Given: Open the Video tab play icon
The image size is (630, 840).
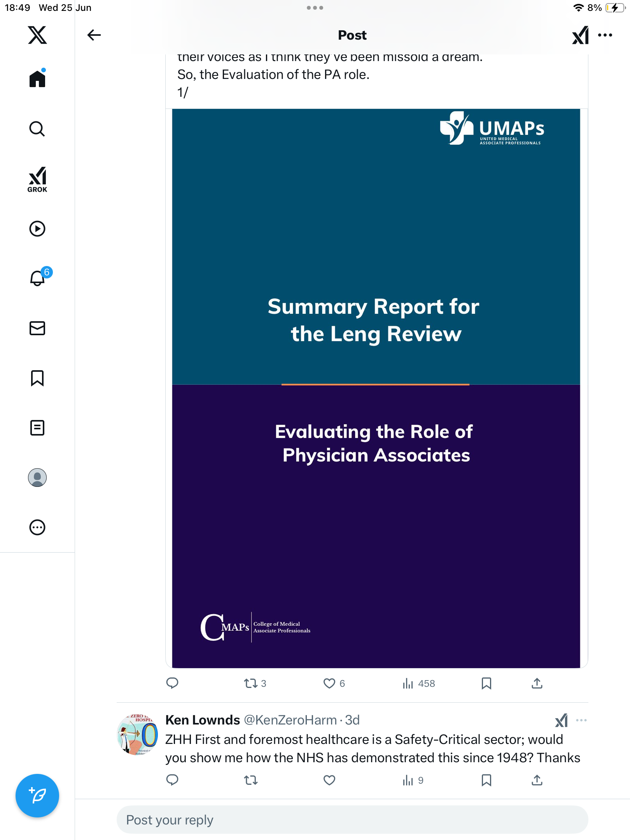Looking at the screenshot, I should click(x=37, y=229).
